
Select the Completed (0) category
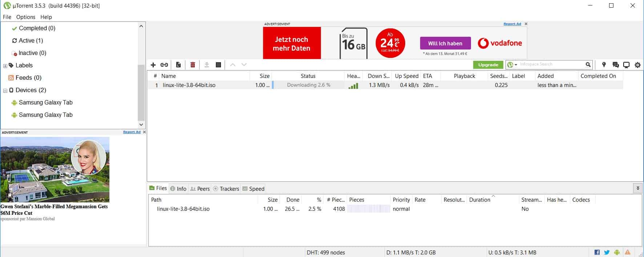click(37, 28)
